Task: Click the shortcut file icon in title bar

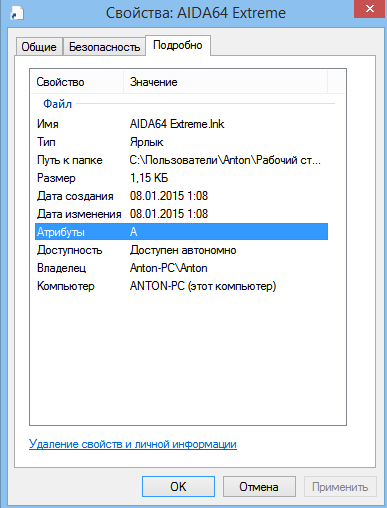Action: coord(17,13)
